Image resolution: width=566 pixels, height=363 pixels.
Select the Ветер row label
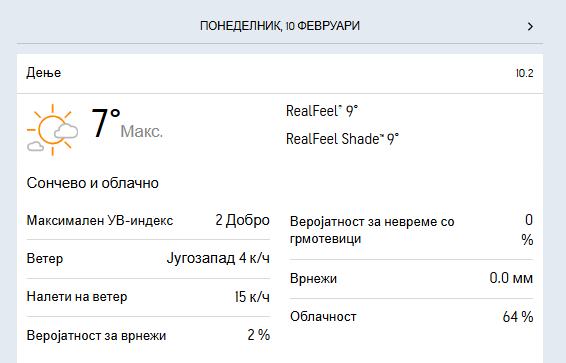click(45, 259)
